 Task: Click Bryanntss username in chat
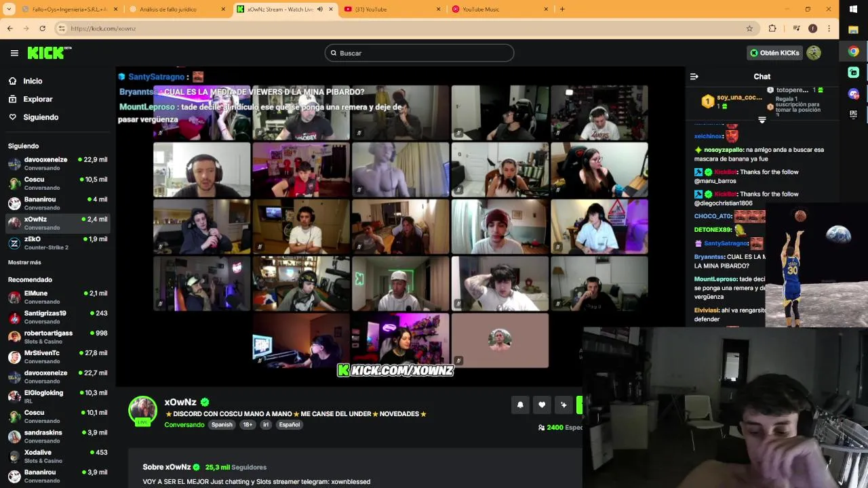(x=709, y=257)
